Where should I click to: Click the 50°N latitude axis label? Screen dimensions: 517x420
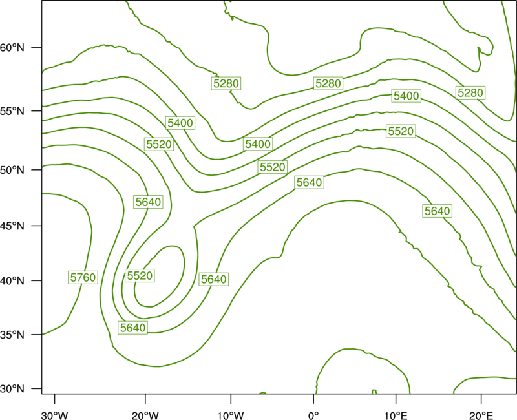click(12, 170)
